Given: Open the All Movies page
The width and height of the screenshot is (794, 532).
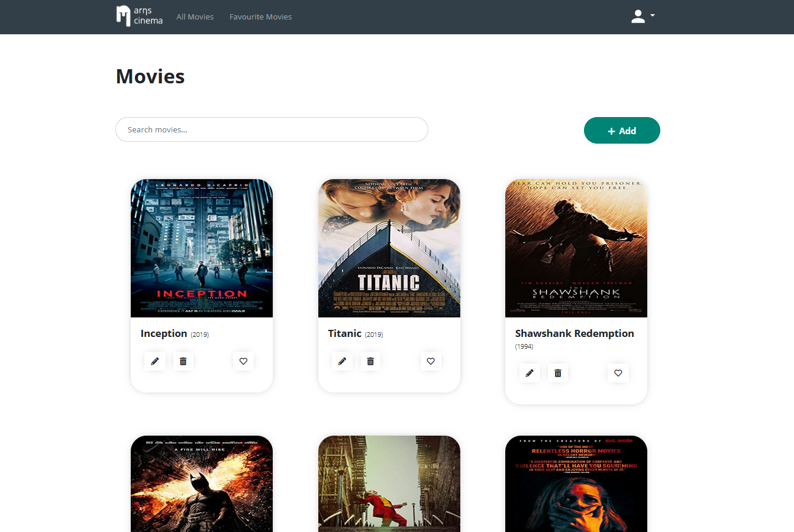Looking at the screenshot, I should pyautogui.click(x=195, y=17).
